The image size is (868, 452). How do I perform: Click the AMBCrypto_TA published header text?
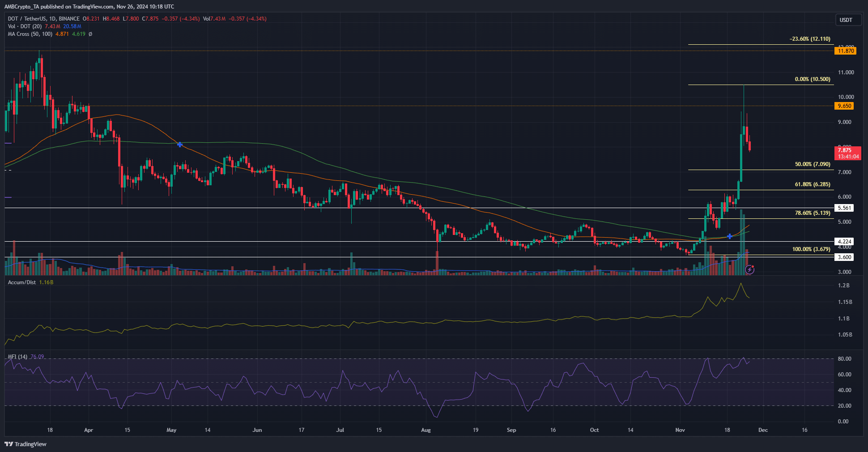pyautogui.click(x=89, y=7)
